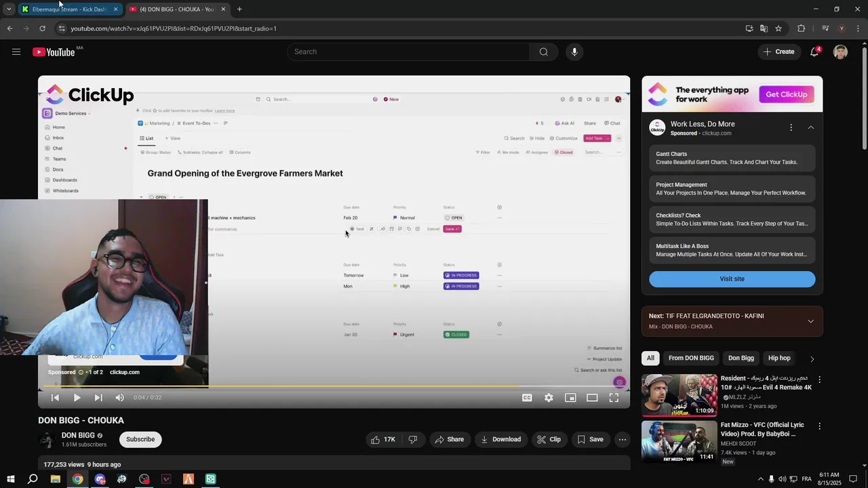Select the Hip hop filter chip
The height and width of the screenshot is (488, 868).
point(779,358)
